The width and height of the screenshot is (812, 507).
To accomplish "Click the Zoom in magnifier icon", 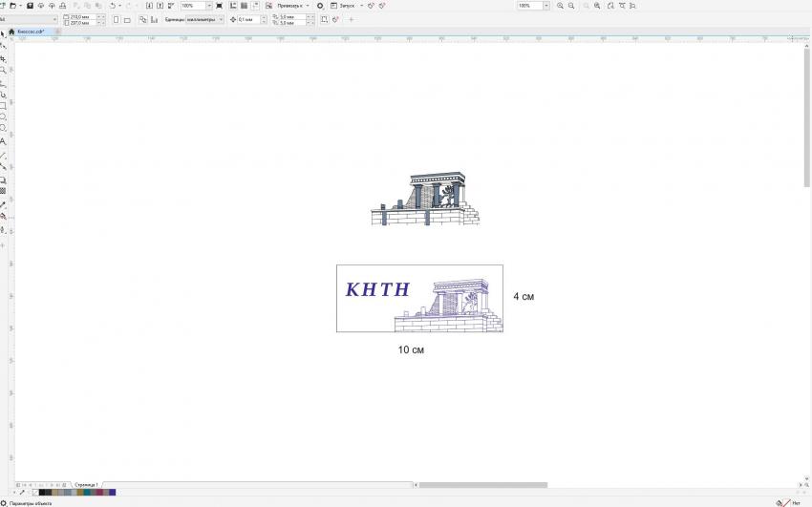I will 560,6.
